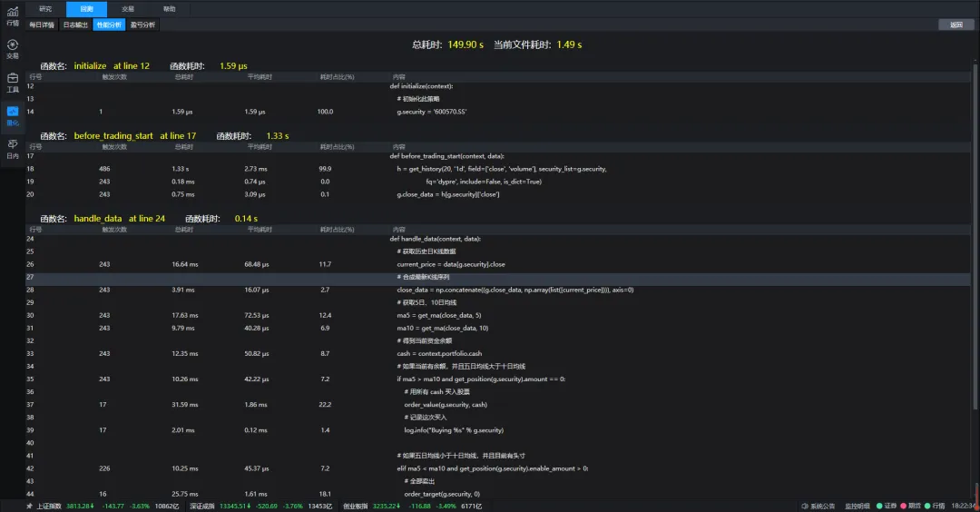Click the 10862亿 turnover value in status bar
This screenshot has height=512, width=980.
[x=167, y=507]
